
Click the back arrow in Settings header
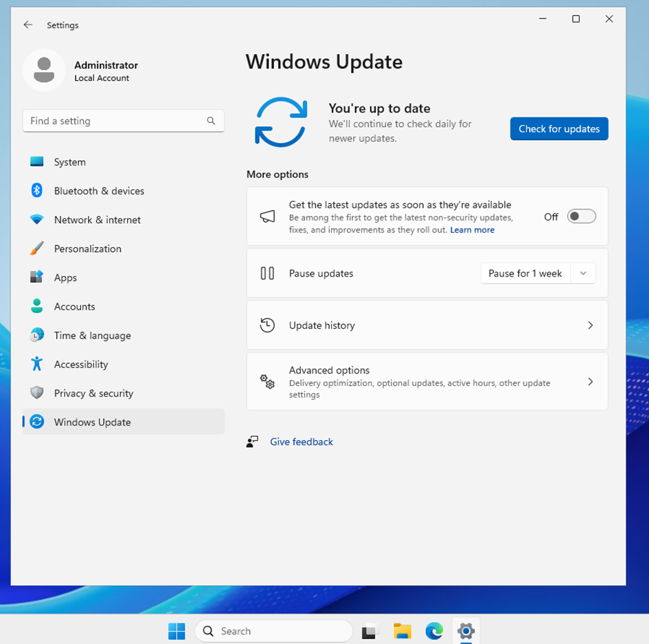tap(27, 25)
